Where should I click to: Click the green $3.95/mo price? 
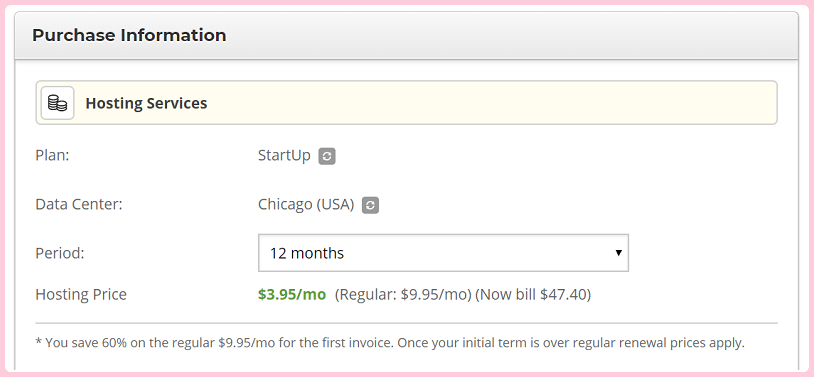click(292, 294)
